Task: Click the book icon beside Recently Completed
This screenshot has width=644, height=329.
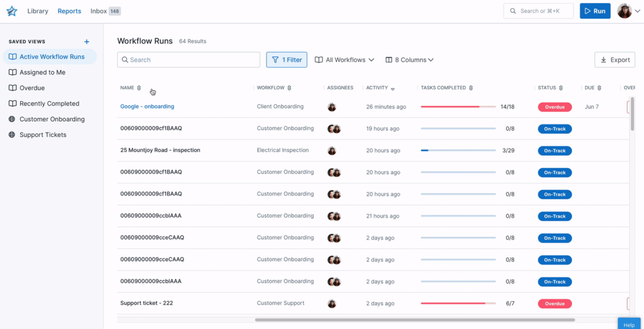Action: point(13,103)
